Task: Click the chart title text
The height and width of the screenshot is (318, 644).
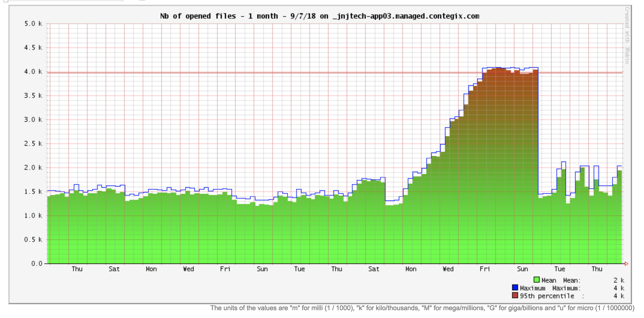Action: (319, 16)
